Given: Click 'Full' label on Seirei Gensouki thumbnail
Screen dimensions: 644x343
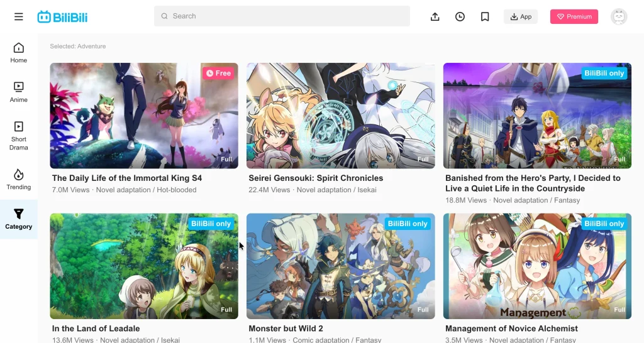Looking at the screenshot, I should (423, 159).
